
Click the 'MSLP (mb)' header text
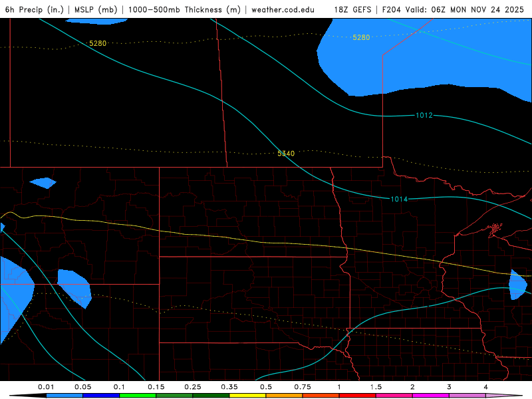click(96, 9)
